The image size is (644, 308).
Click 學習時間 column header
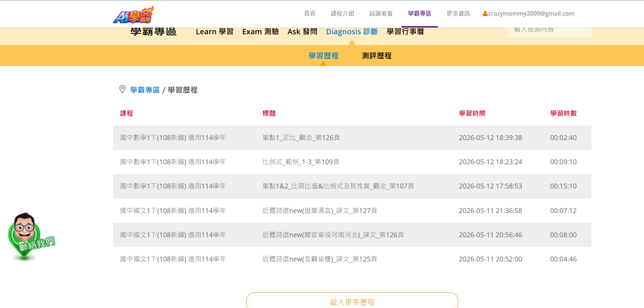[472, 113]
